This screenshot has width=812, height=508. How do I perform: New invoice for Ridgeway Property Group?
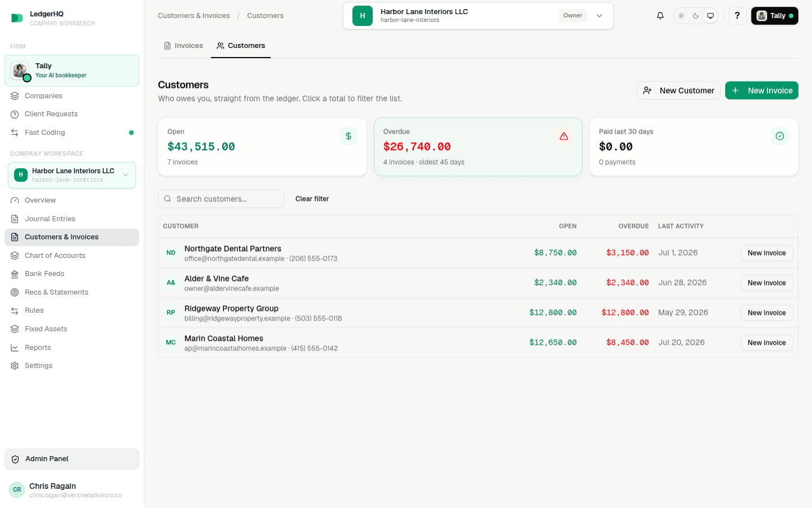pyautogui.click(x=766, y=313)
